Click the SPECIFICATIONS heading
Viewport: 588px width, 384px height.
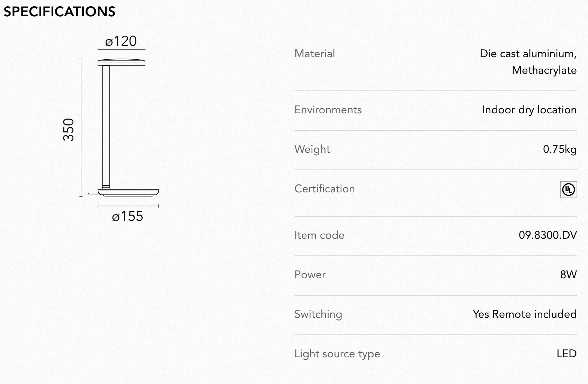[x=60, y=11]
